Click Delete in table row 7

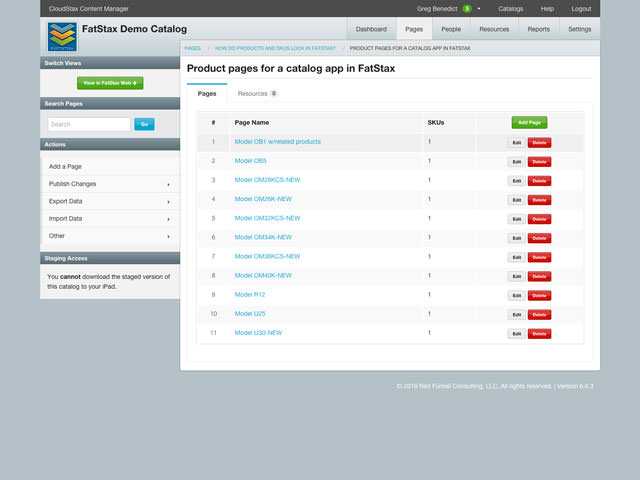[x=539, y=257]
